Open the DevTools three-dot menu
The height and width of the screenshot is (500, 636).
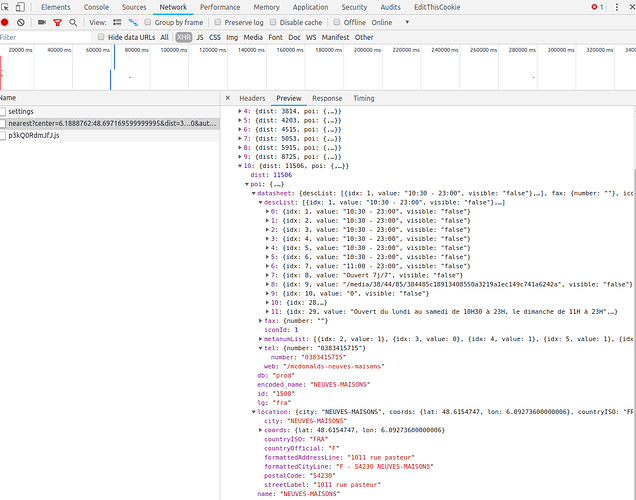pyautogui.click(x=617, y=7)
